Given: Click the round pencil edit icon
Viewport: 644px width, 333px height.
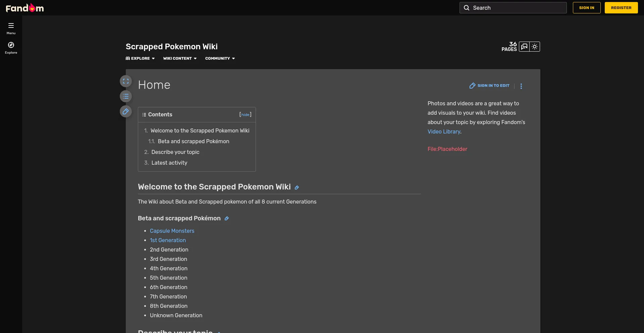Looking at the screenshot, I should tap(126, 112).
